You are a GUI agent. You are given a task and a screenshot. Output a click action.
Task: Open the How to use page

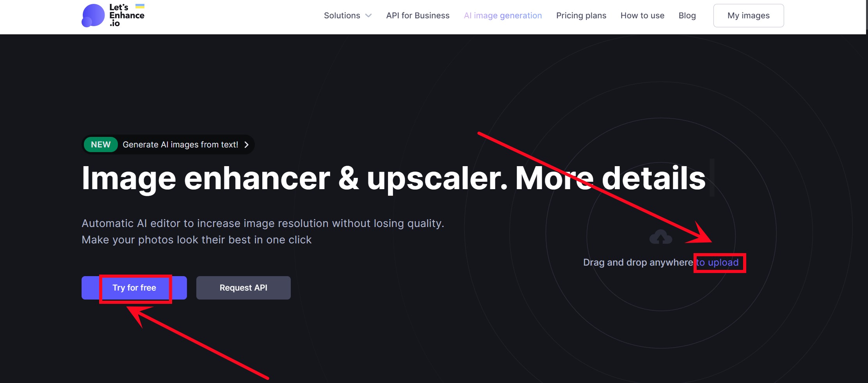pyautogui.click(x=642, y=16)
